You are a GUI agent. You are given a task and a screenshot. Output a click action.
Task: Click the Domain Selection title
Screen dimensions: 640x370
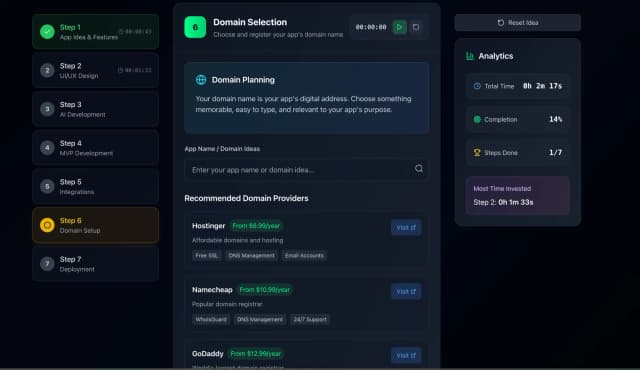250,22
